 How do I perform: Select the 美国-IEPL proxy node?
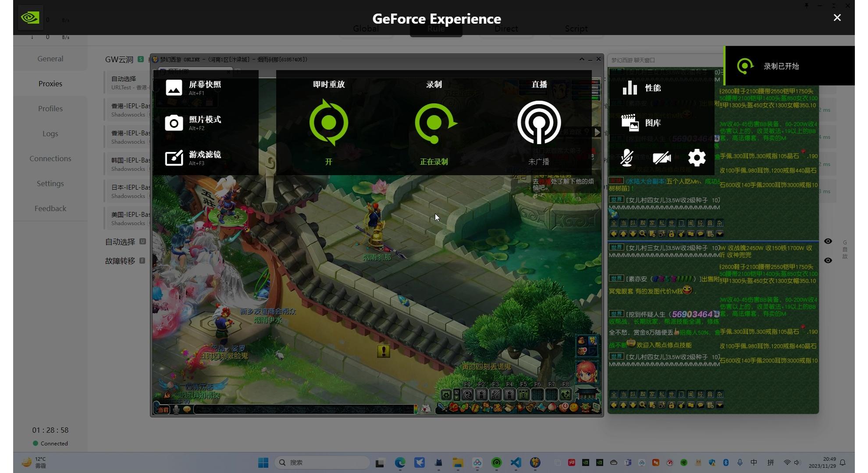128,218
